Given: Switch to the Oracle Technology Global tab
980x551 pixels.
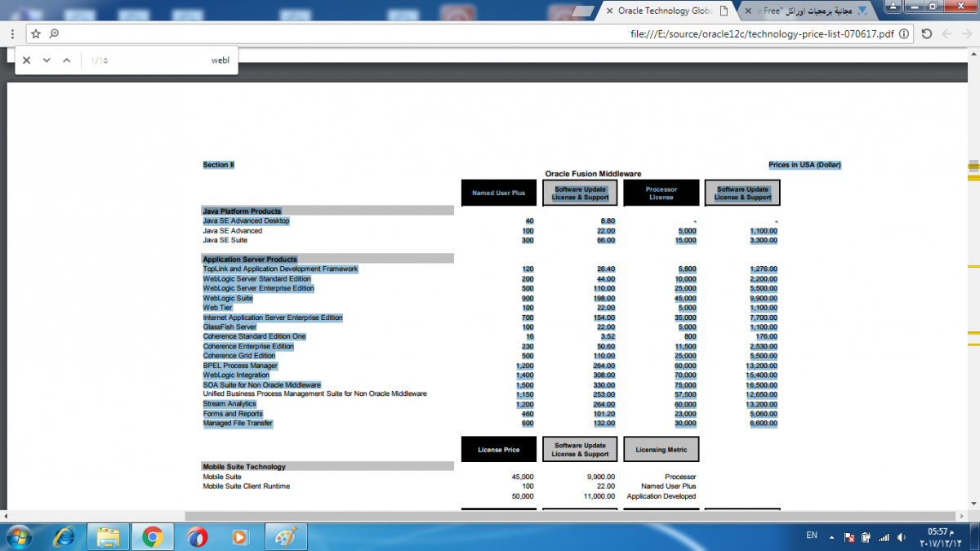Looking at the screenshot, I should [666, 11].
